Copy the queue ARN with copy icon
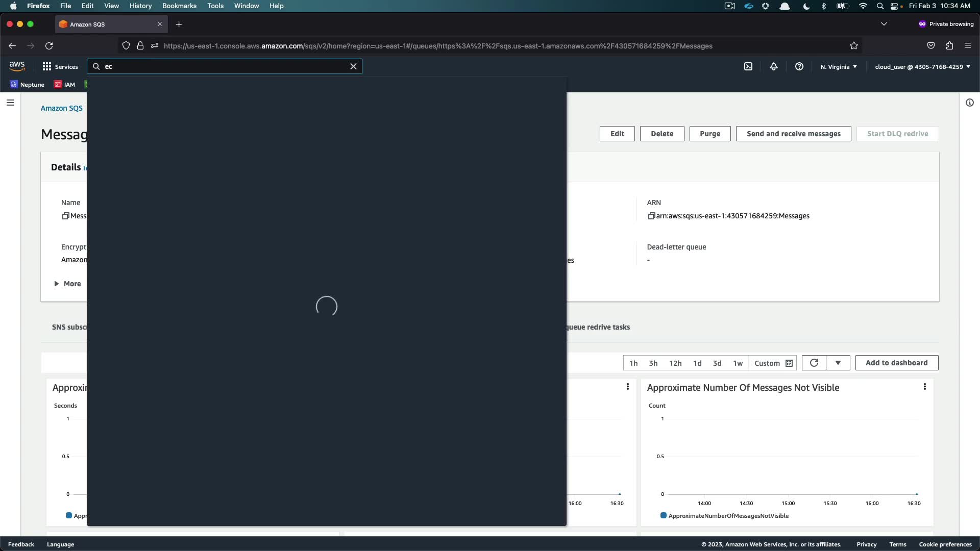Image resolution: width=980 pixels, height=551 pixels. pos(651,216)
